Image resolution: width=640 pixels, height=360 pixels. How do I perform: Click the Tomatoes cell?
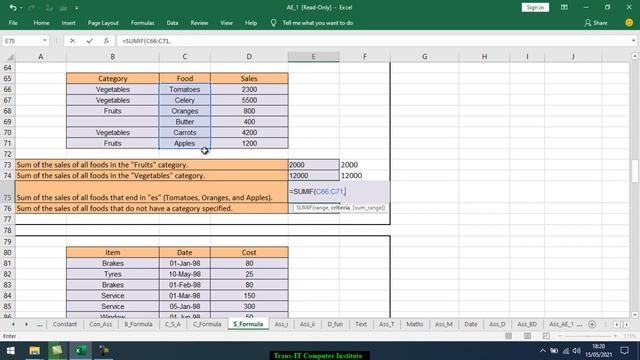(184, 89)
